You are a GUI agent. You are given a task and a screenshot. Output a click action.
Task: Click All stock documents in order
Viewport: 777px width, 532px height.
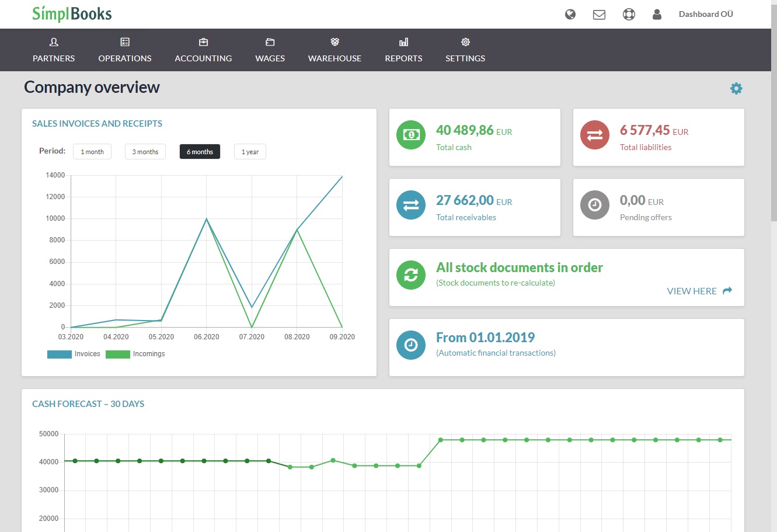[x=520, y=267]
